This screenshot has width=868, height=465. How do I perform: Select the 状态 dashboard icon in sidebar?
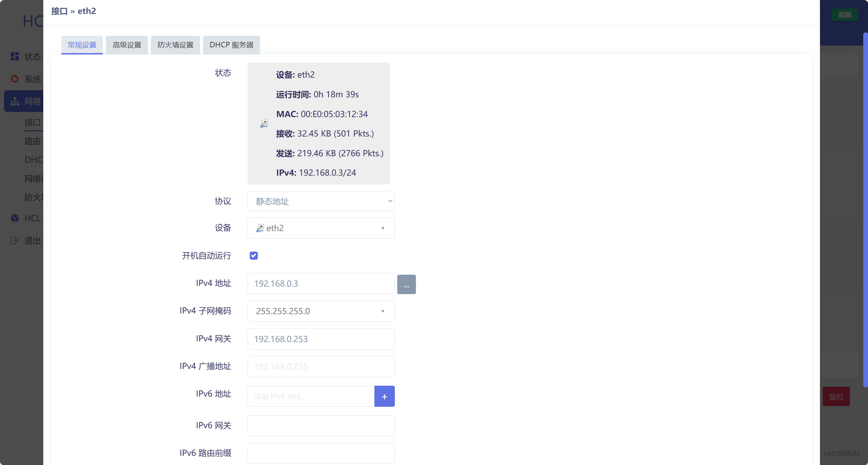[x=15, y=57]
